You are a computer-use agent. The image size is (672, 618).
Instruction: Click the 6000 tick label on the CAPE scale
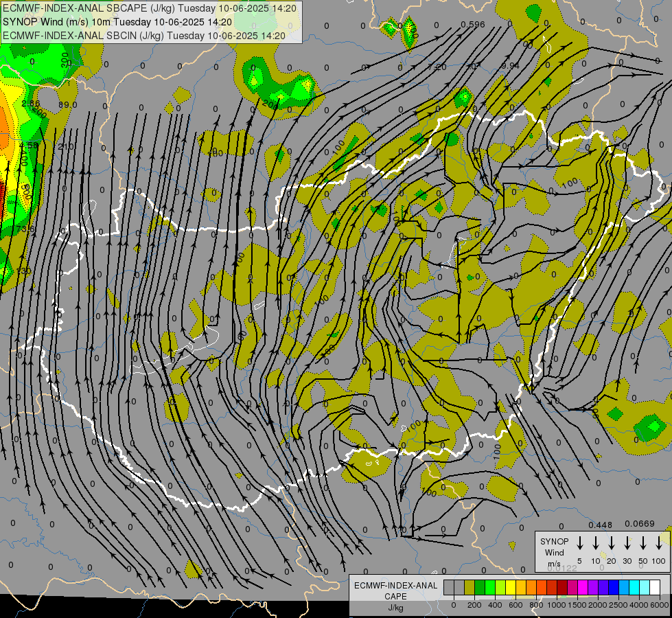660,605
